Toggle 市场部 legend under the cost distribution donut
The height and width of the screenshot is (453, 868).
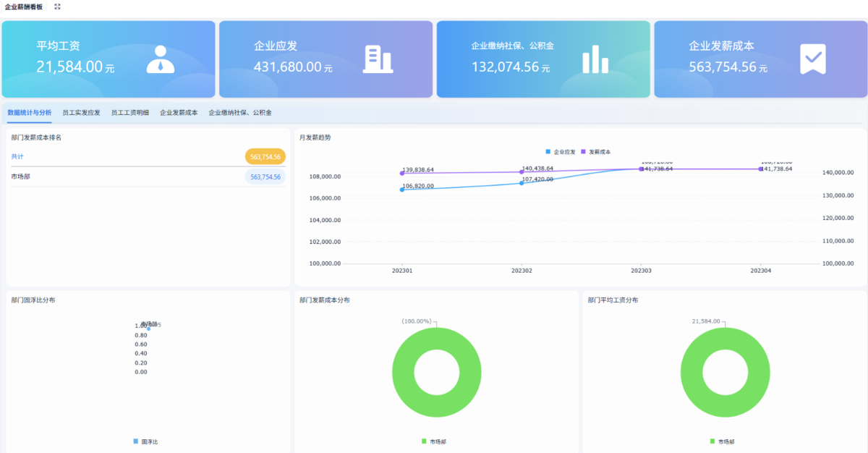pyautogui.click(x=434, y=441)
